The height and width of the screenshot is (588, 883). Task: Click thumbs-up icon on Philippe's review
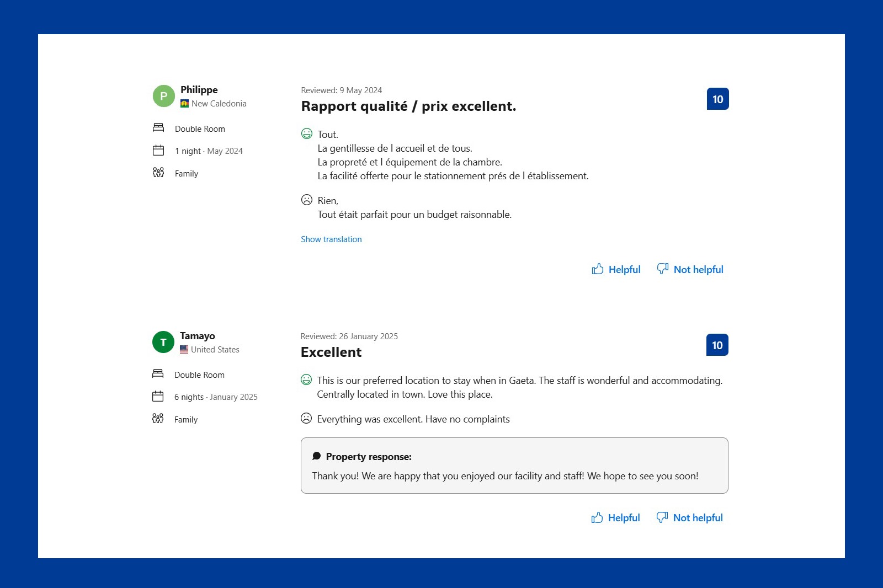597,269
